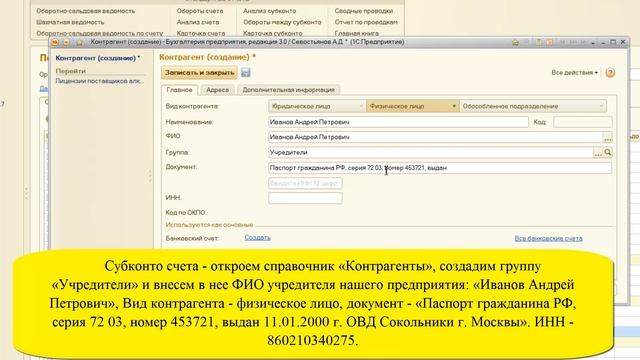The height and width of the screenshot is (360, 640).
Task: Open the Все банковские счета link
Action: (x=548, y=238)
